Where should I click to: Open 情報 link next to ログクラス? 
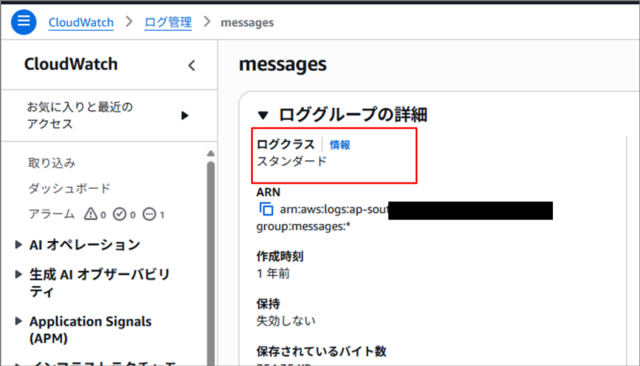pyautogui.click(x=340, y=145)
